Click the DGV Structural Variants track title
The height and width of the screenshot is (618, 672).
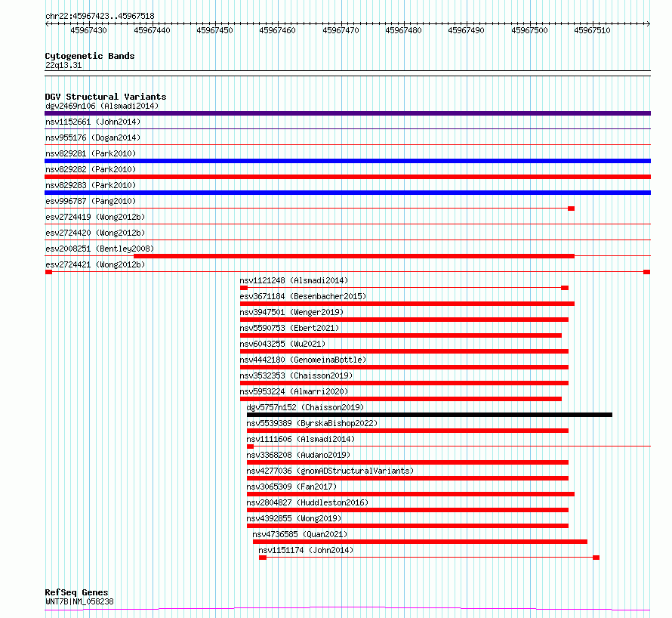coord(106,97)
